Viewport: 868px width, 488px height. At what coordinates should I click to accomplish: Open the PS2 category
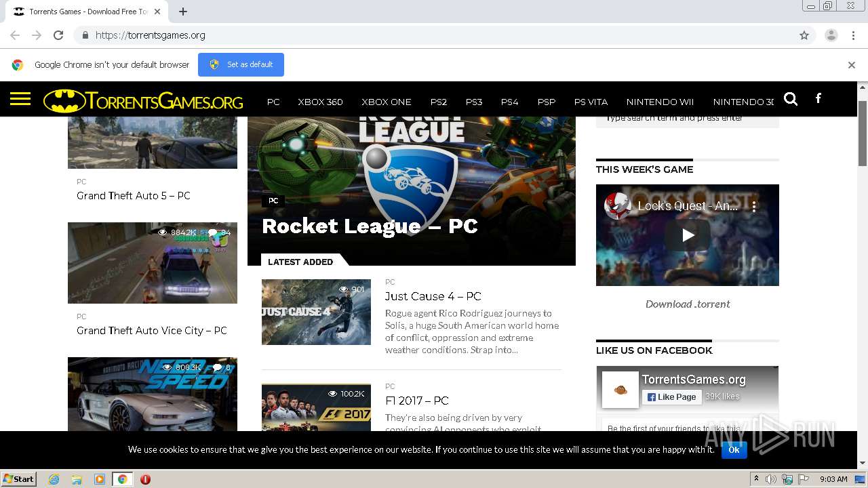(439, 102)
